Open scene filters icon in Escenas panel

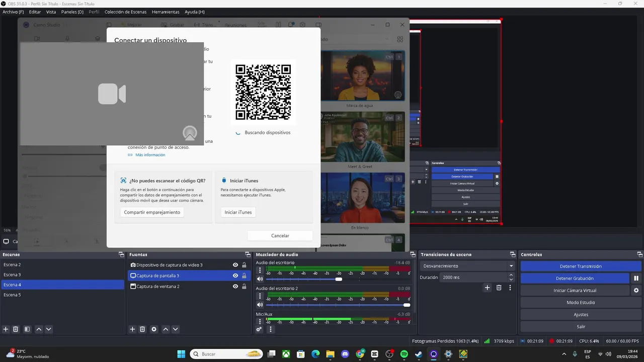click(27, 329)
